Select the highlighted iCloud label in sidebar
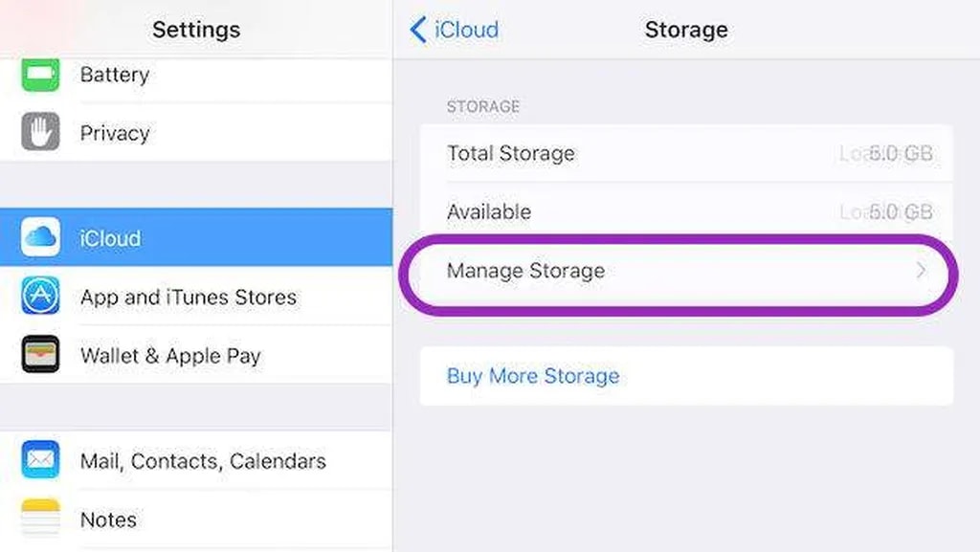This screenshot has height=552, width=980. click(x=110, y=238)
